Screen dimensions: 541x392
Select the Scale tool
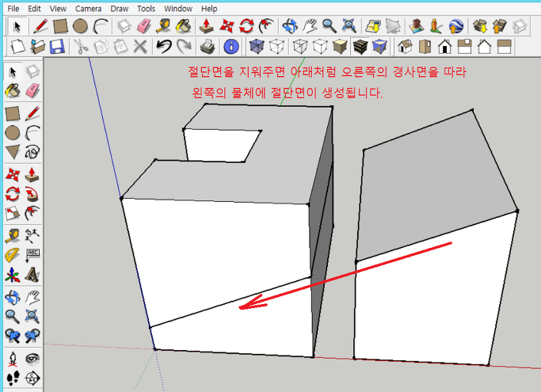pyautogui.click(x=13, y=214)
